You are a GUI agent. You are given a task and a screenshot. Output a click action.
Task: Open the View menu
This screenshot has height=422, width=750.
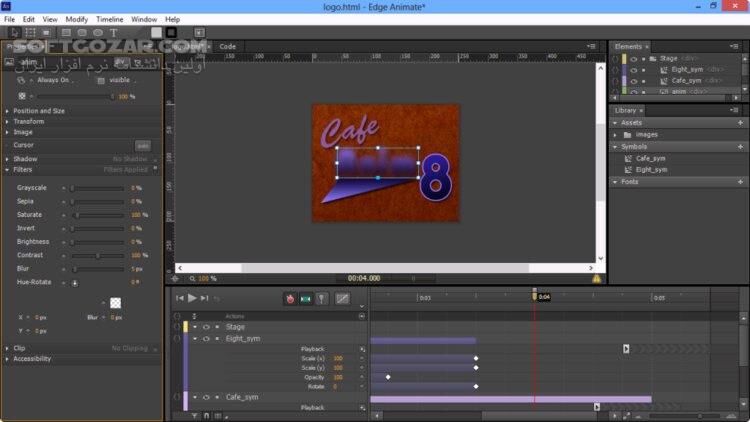point(50,19)
